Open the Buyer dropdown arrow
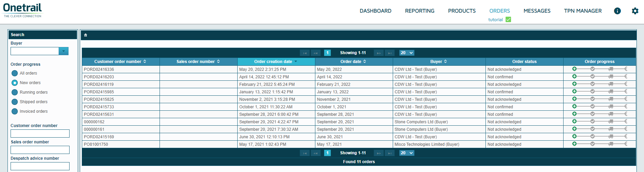 coord(63,51)
